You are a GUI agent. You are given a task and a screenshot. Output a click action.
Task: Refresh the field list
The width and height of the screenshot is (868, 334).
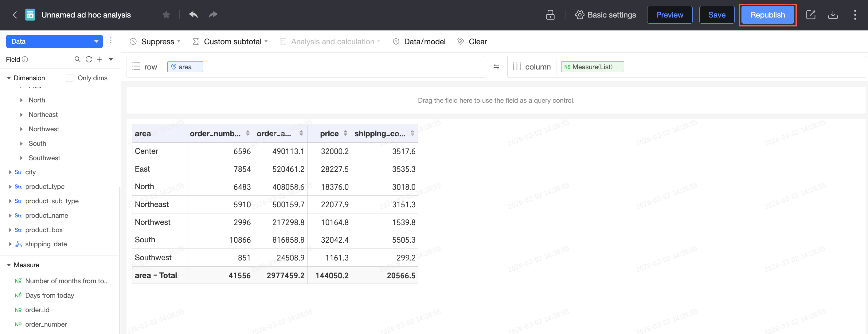click(x=89, y=59)
